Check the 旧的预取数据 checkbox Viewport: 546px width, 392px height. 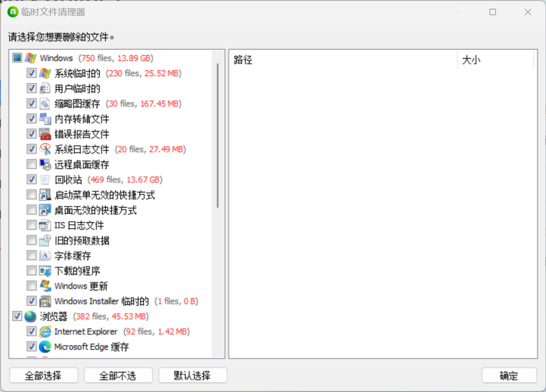tap(31, 240)
